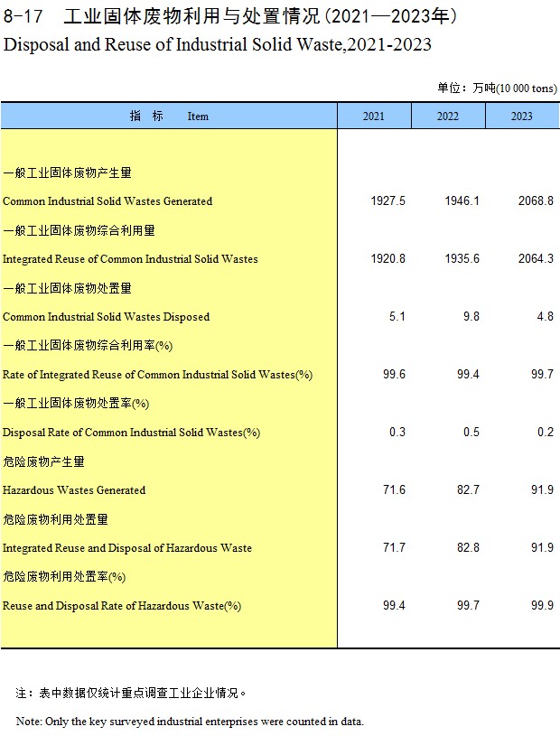This screenshot has width=560, height=736.
Task: Click Integrated Reuse of Common Industrial Solid Wastes
Action: pos(130,259)
